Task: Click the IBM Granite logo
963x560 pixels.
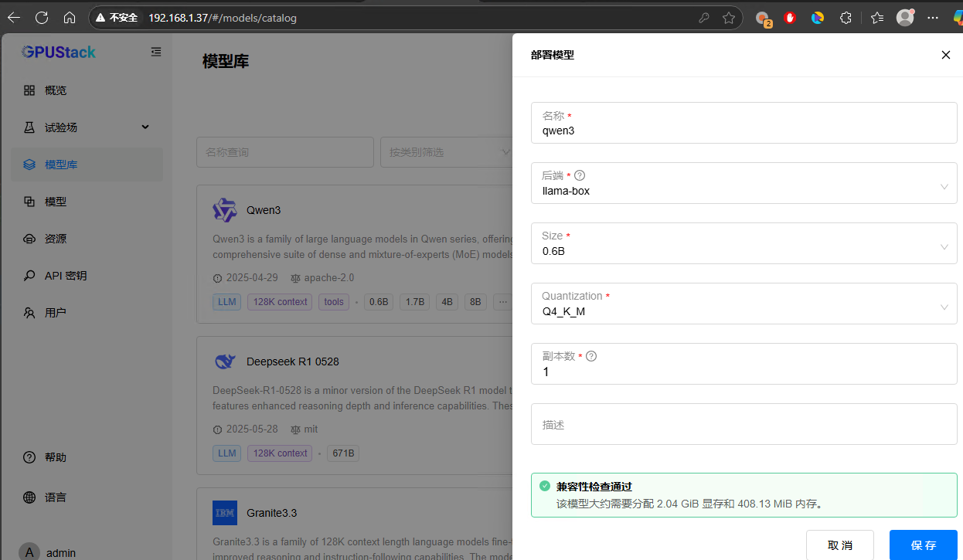Action: pyautogui.click(x=225, y=513)
